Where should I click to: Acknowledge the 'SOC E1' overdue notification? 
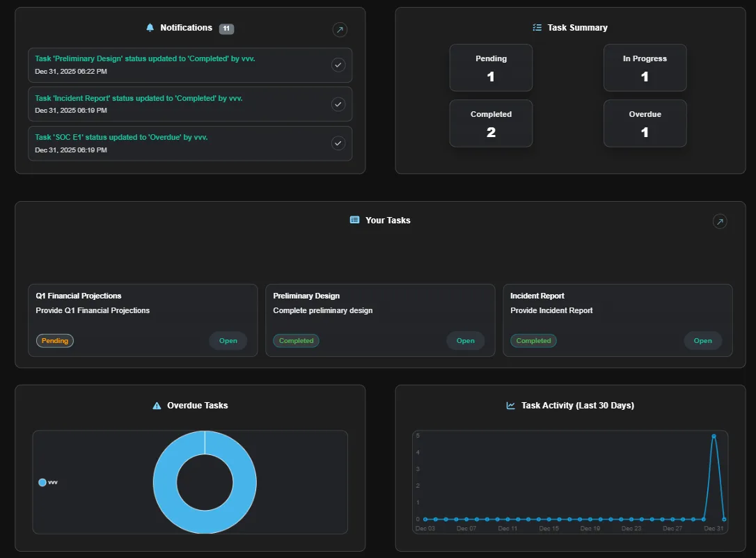tap(338, 143)
